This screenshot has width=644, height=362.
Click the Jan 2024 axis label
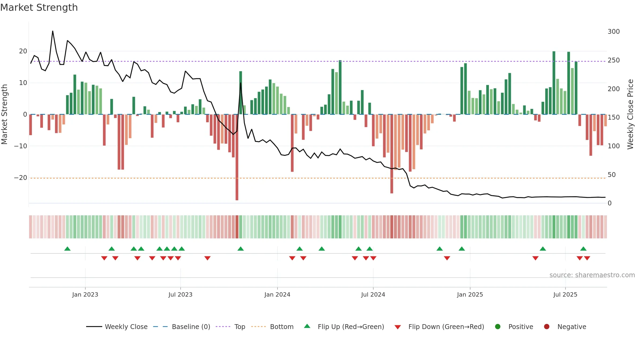(277, 295)
